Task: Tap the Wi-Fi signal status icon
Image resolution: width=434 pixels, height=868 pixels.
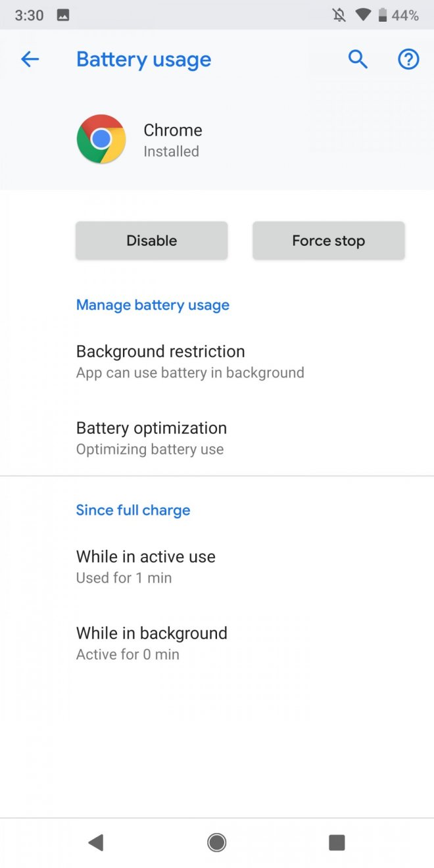Action: (x=362, y=15)
